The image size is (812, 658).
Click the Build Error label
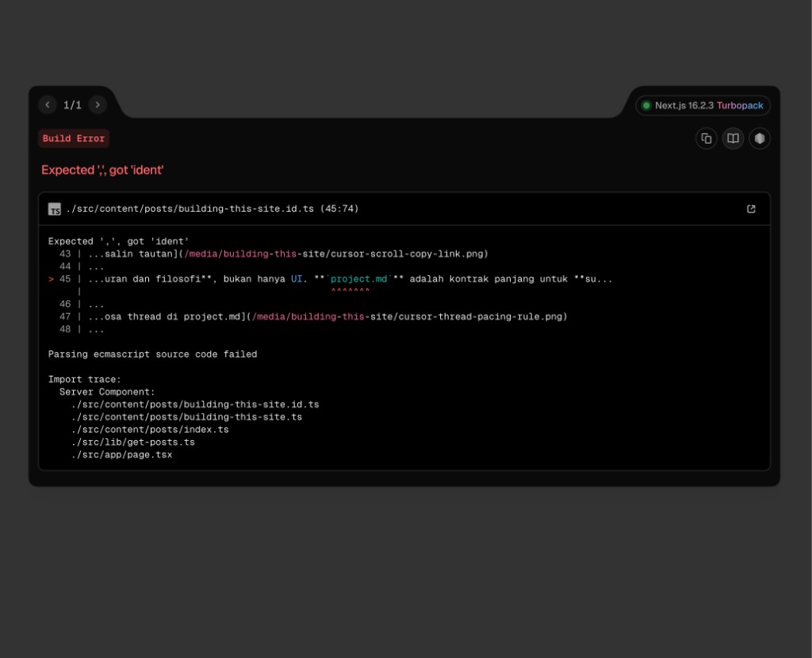(74, 139)
